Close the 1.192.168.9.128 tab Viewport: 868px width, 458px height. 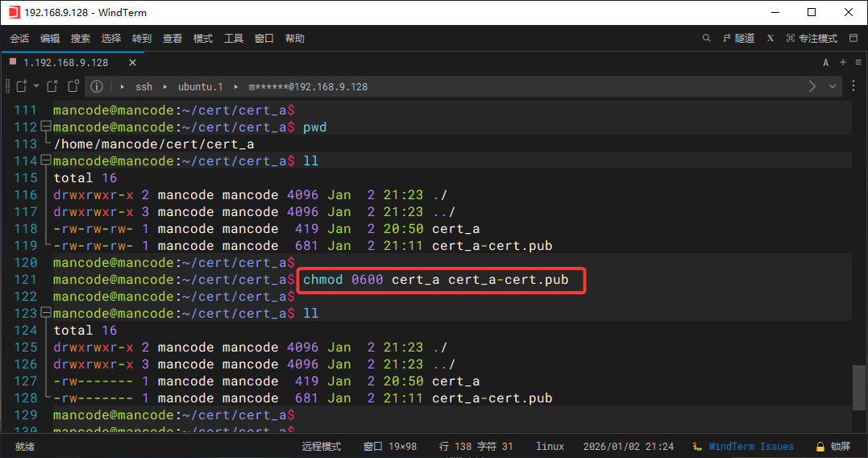coord(132,62)
